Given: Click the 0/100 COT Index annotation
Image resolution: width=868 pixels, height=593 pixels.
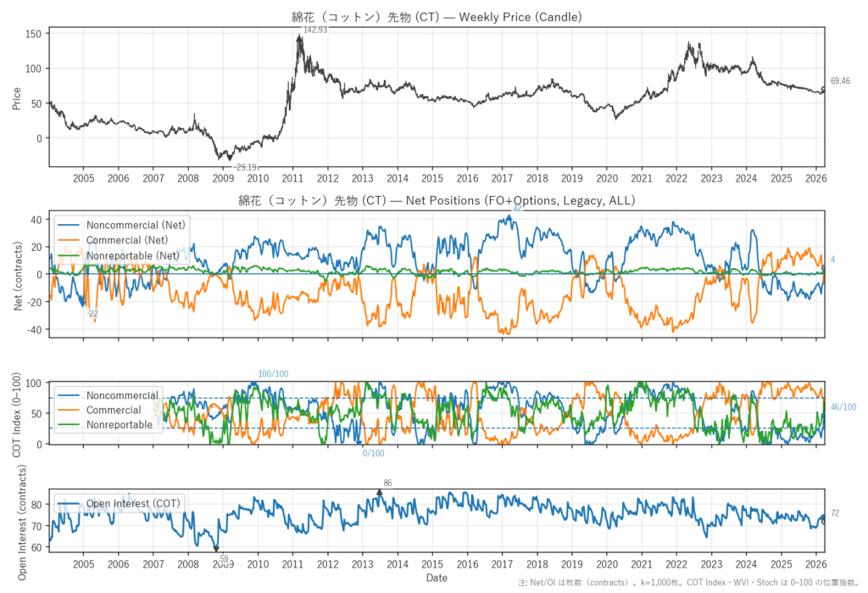Looking at the screenshot, I should point(373,454).
